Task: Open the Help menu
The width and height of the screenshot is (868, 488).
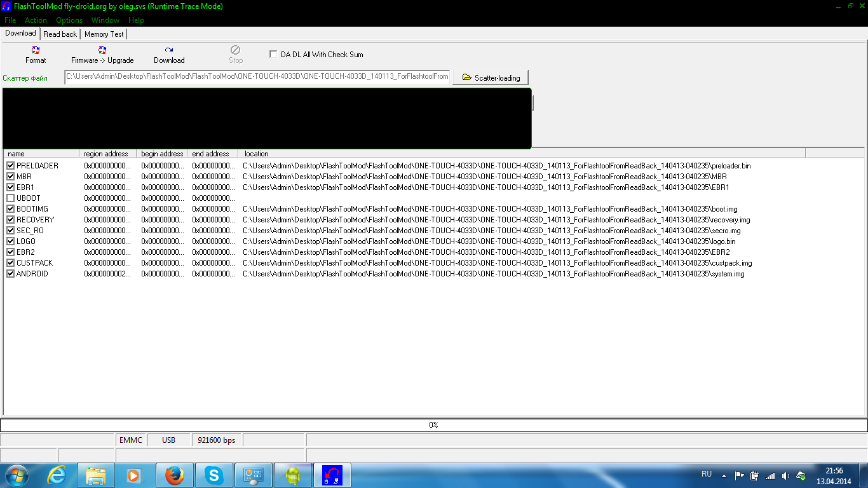Action: (x=136, y=20)
